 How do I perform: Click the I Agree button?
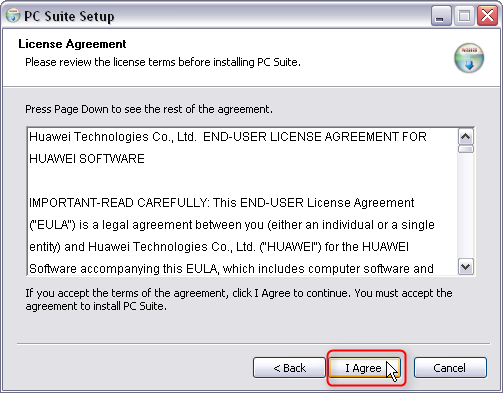click(x=366, y=368)
